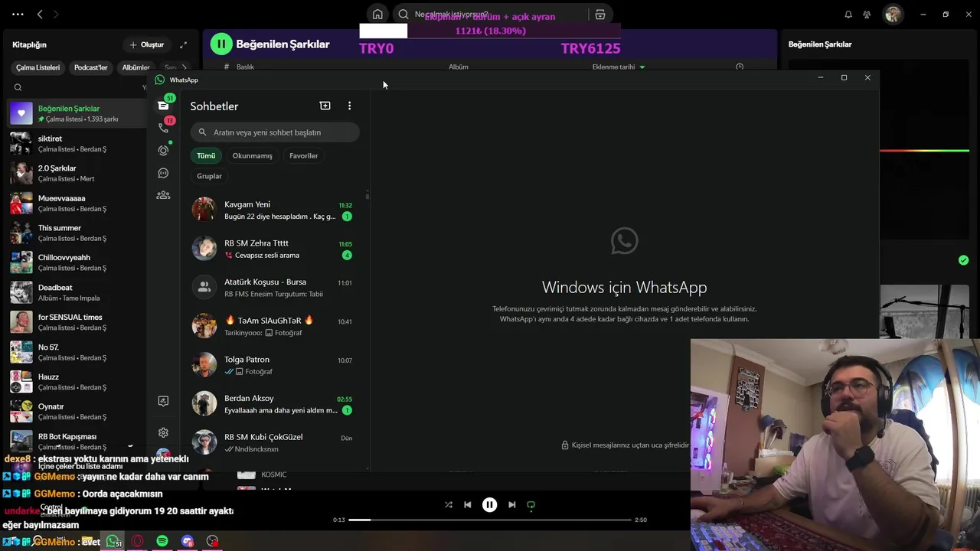Open Spotify three-dot app menu
980x551 pixels.
[18, 14]
